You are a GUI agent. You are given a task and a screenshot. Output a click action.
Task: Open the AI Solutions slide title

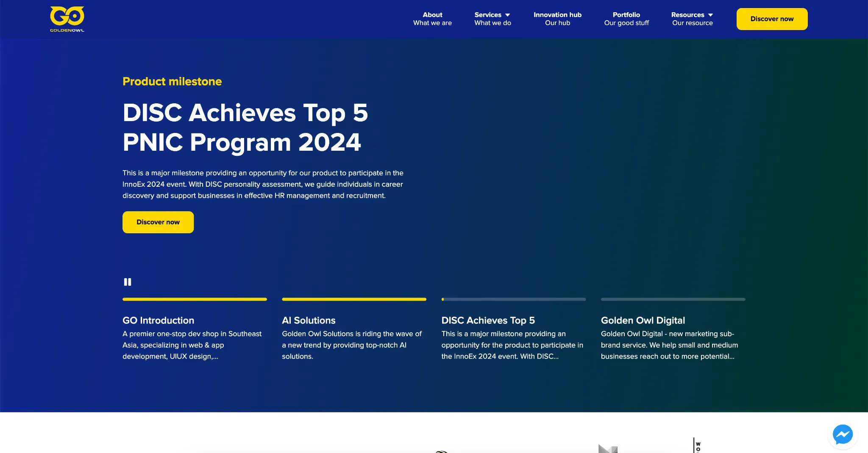click(x=309, y=320)
